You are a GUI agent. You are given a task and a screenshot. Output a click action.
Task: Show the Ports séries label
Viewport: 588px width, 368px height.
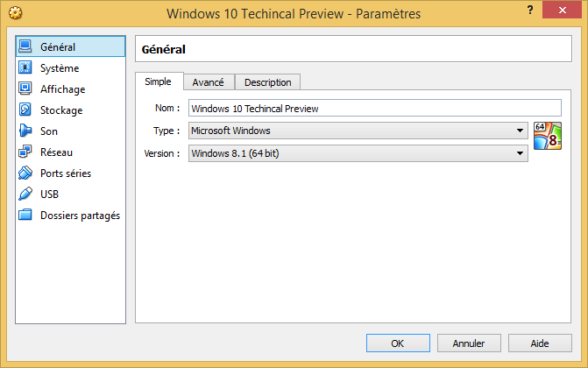(66, 173)
